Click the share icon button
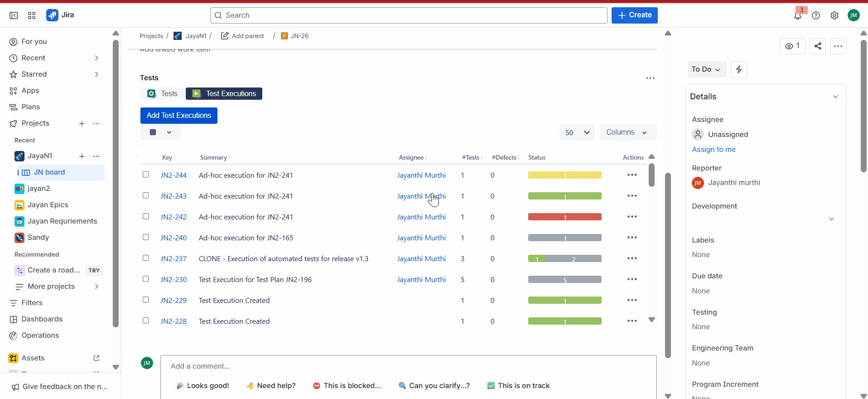 (818, 46)
